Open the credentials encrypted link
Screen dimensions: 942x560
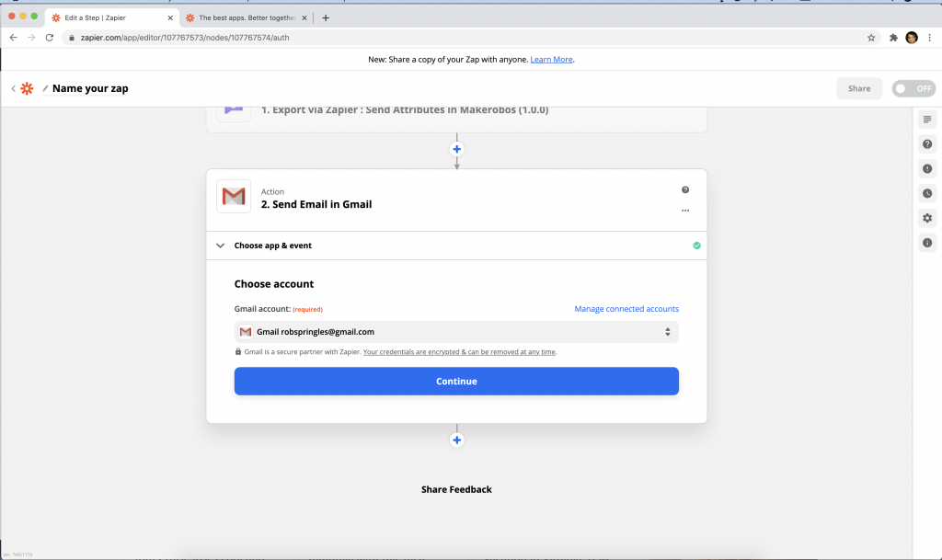tap(459, 352)
